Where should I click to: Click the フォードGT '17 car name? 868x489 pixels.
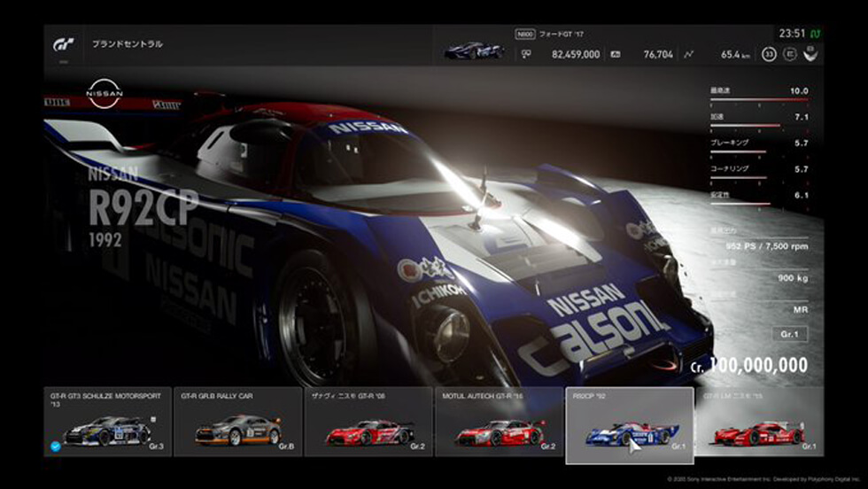click(562, 35)
